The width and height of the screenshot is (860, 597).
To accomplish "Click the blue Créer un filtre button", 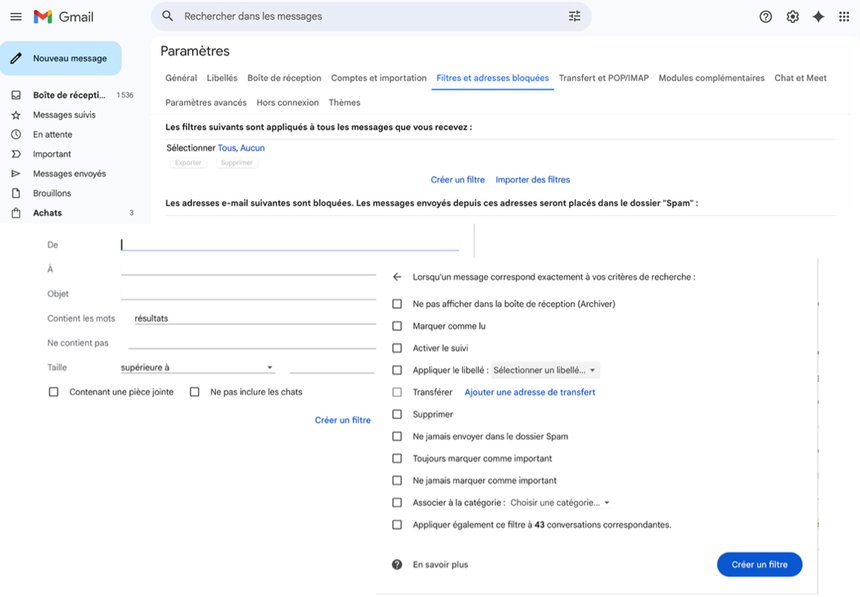I will pos(759,565).
